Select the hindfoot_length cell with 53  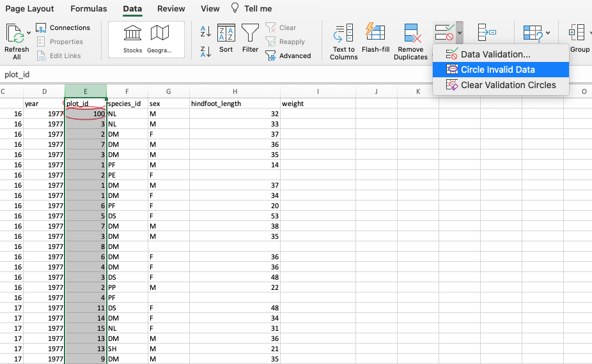click(x=235, y=216)
